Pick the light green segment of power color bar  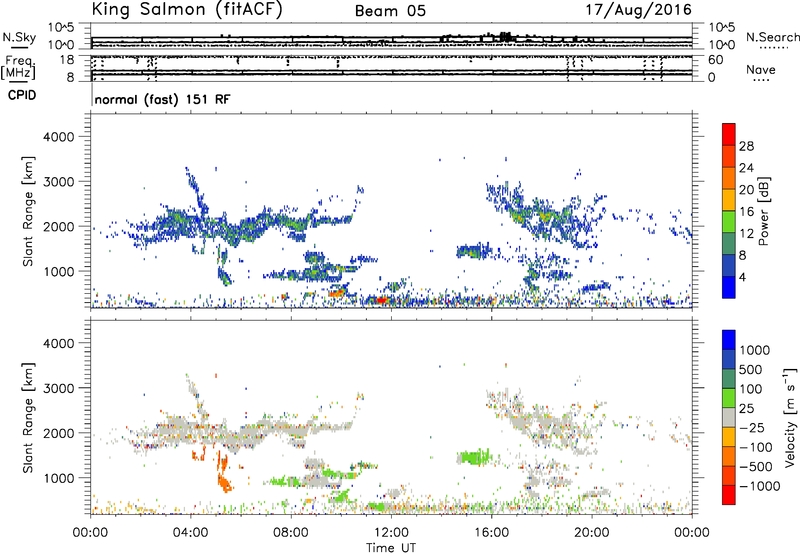coord(729,222)
